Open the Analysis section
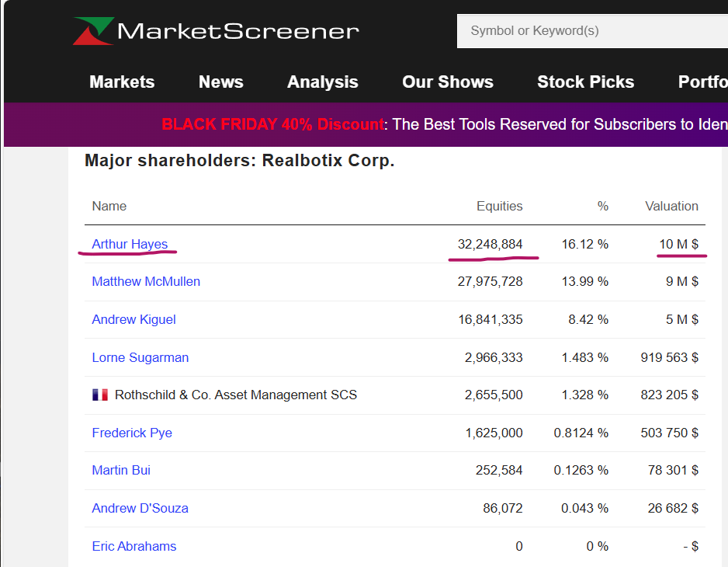Image resolution: width=728 pixels, height=567 pixels. coord(322,82)
